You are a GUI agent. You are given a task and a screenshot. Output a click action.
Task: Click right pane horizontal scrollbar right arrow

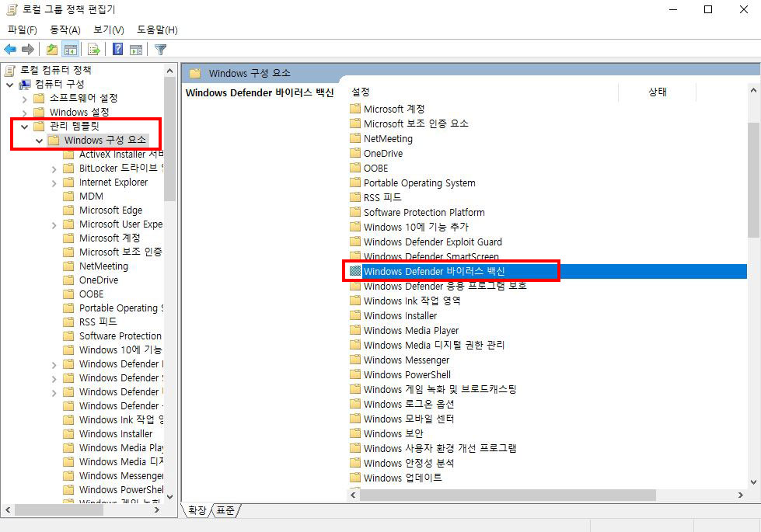coord(740,495)
